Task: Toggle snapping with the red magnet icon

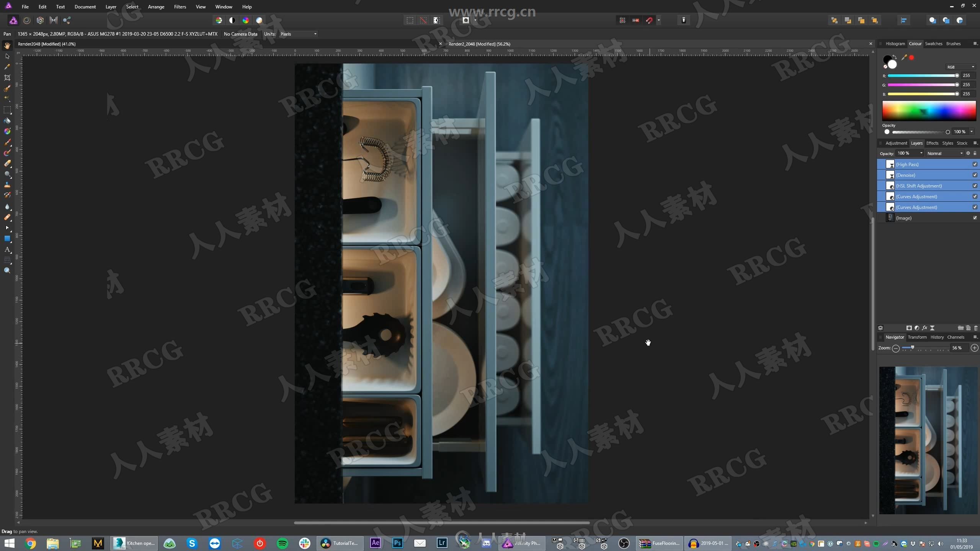Action: (649, 20)
